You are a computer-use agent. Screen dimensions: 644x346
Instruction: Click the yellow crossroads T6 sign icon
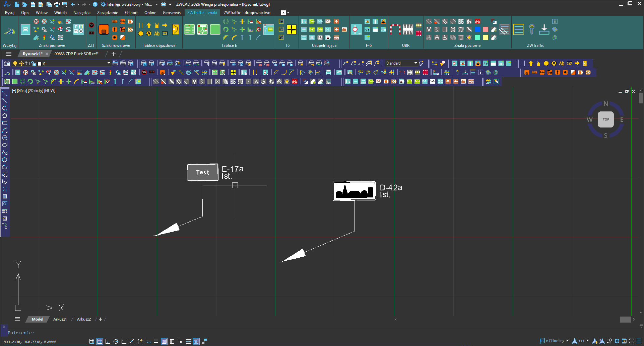[292, 29]
